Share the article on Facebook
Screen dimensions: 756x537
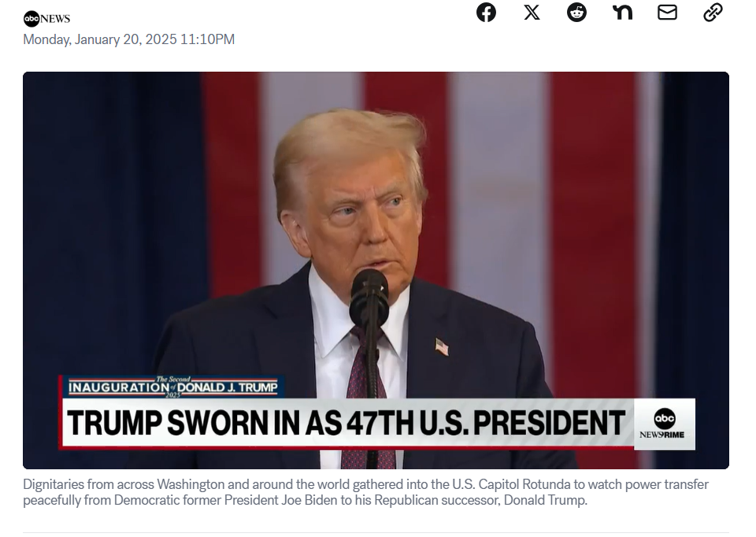(x=486, y=12)
